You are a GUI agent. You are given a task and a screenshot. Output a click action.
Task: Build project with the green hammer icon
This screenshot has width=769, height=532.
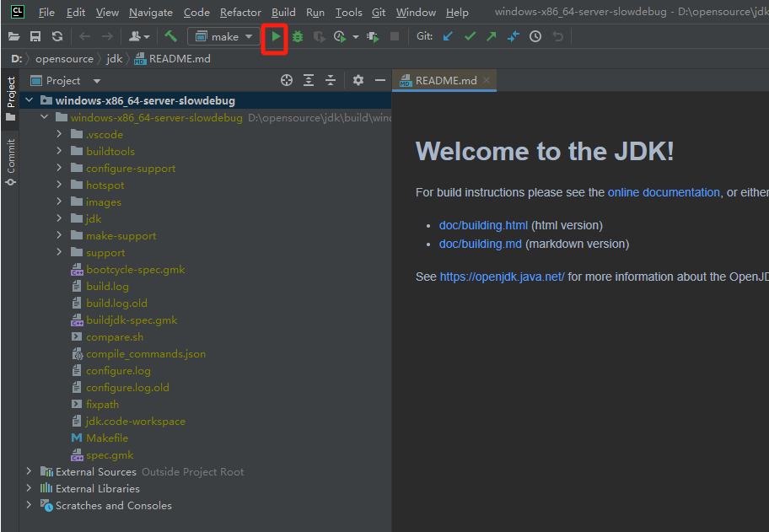[170, 36]
